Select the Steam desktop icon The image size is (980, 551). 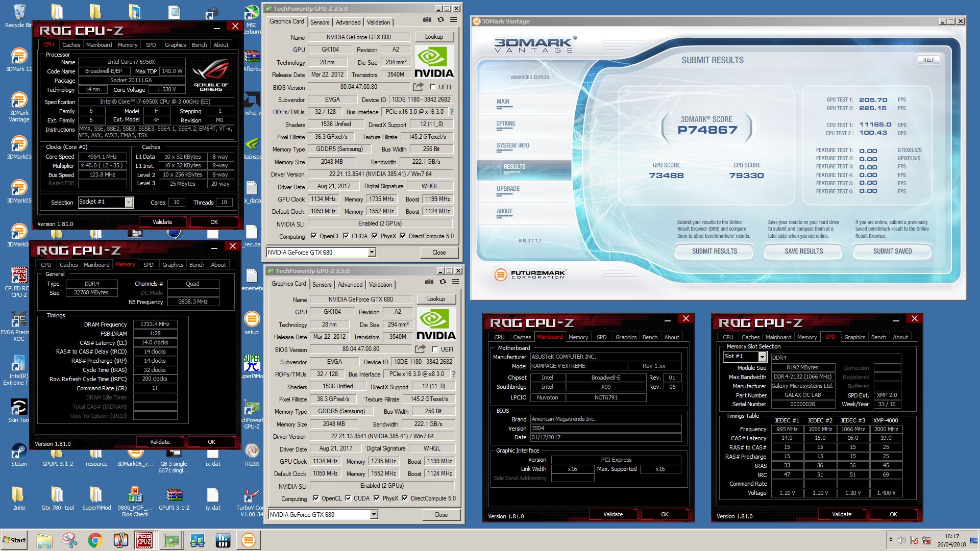click(x=19, y=455)
